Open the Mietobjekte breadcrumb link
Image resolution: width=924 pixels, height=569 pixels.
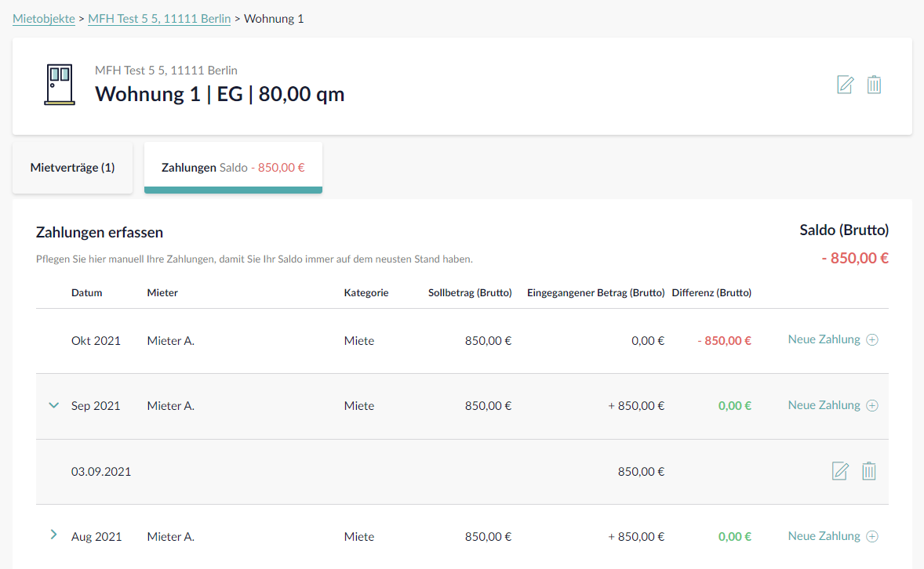[x=44, y=18]
